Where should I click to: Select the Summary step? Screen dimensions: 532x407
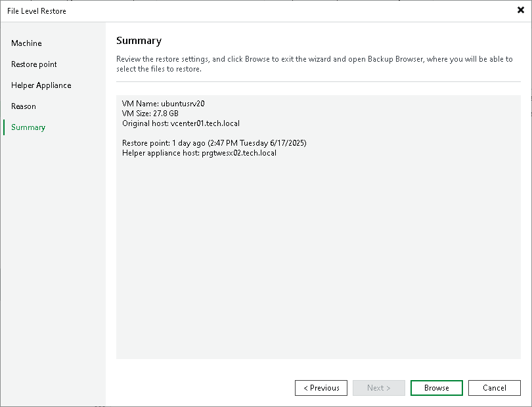pyautogui.click(x=28, y=127)
